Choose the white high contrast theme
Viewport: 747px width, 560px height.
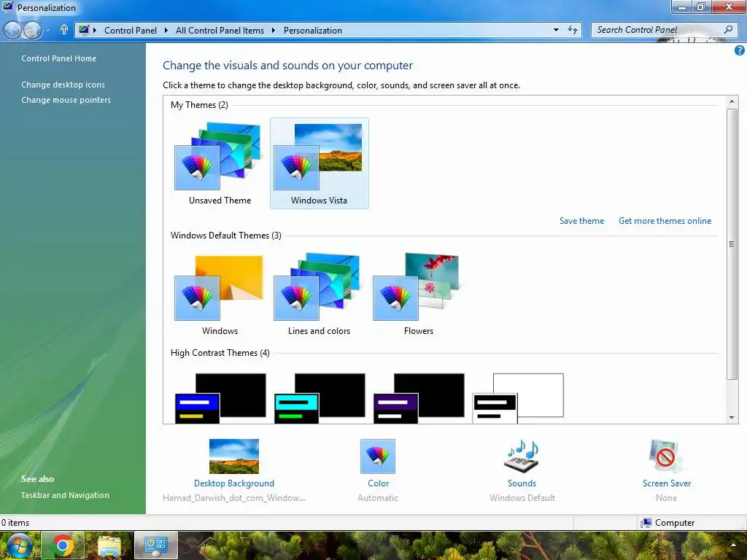[x=519, y=398]
